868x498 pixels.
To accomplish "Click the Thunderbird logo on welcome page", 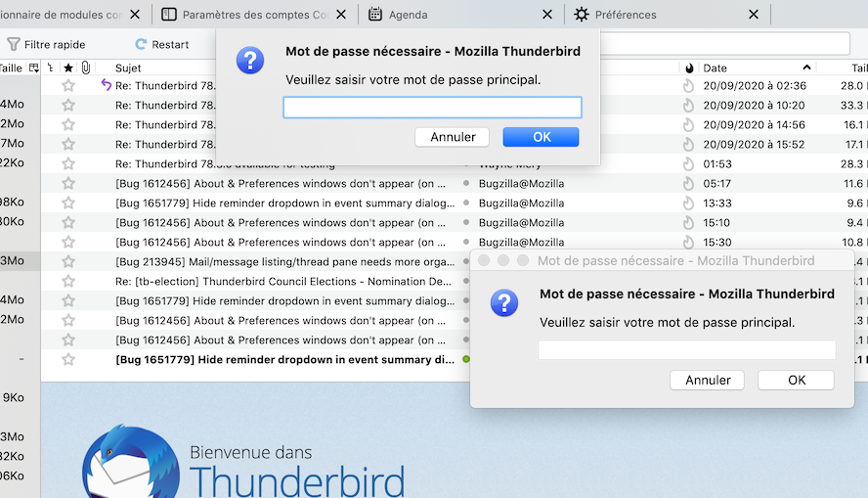I will click(x=131, y=461).
